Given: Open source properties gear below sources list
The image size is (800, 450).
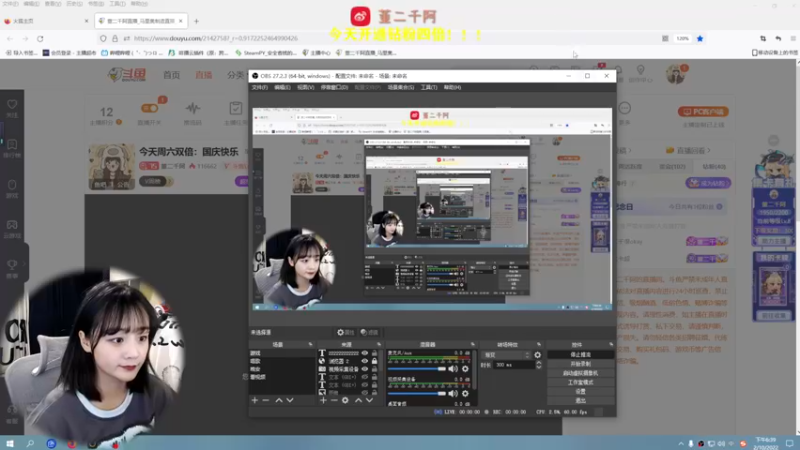Looking at the screenshot, I should pos(345,401).
